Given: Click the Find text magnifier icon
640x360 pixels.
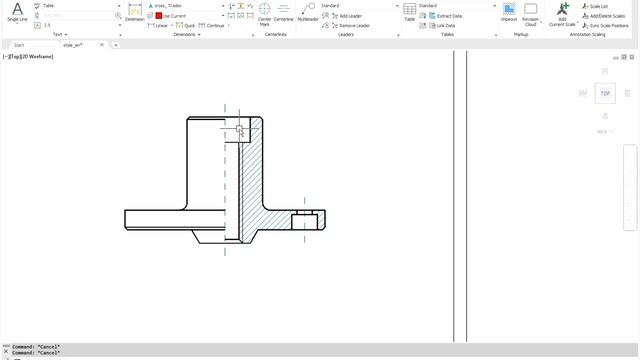Looking at the screenshot, I should pos(118,16).
